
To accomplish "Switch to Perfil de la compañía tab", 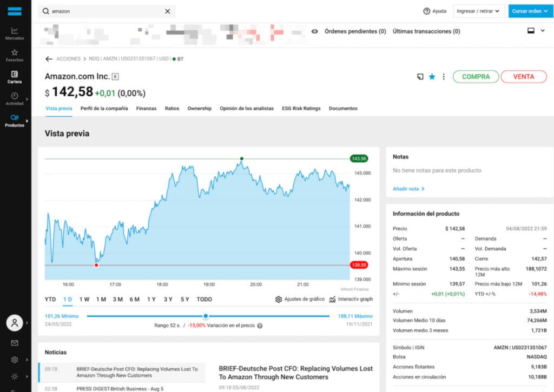I will pyautogui.click(x=104, y=109).
